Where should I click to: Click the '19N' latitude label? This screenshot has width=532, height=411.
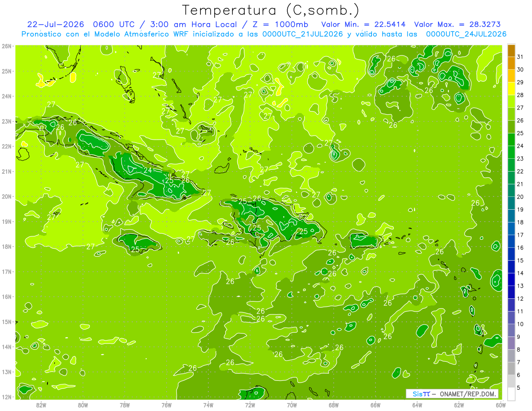coord(7,221)
